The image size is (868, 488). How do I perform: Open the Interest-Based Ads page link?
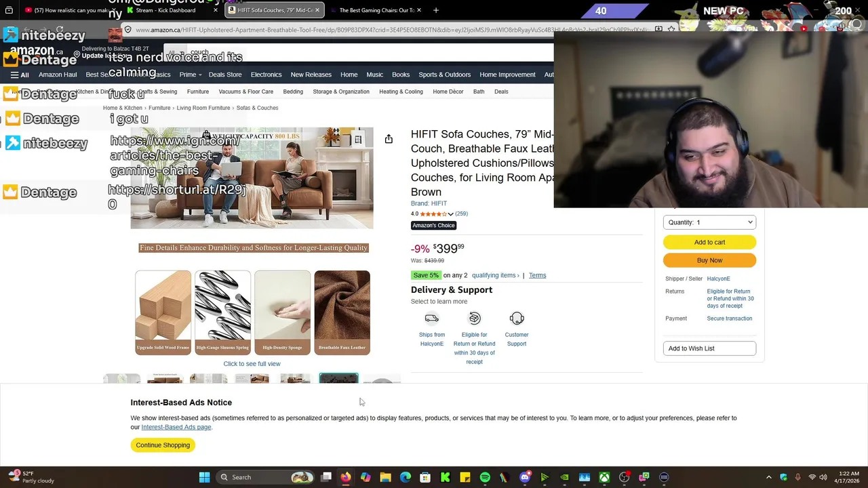[x=176, y=427]
